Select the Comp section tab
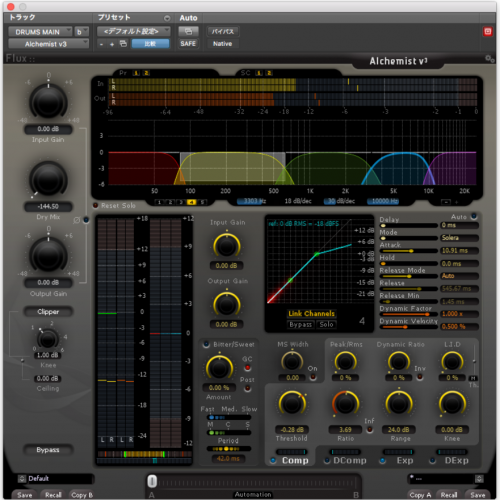Image resolution: width=500 pixels, height=500 pixels. [x=295, y=461]
